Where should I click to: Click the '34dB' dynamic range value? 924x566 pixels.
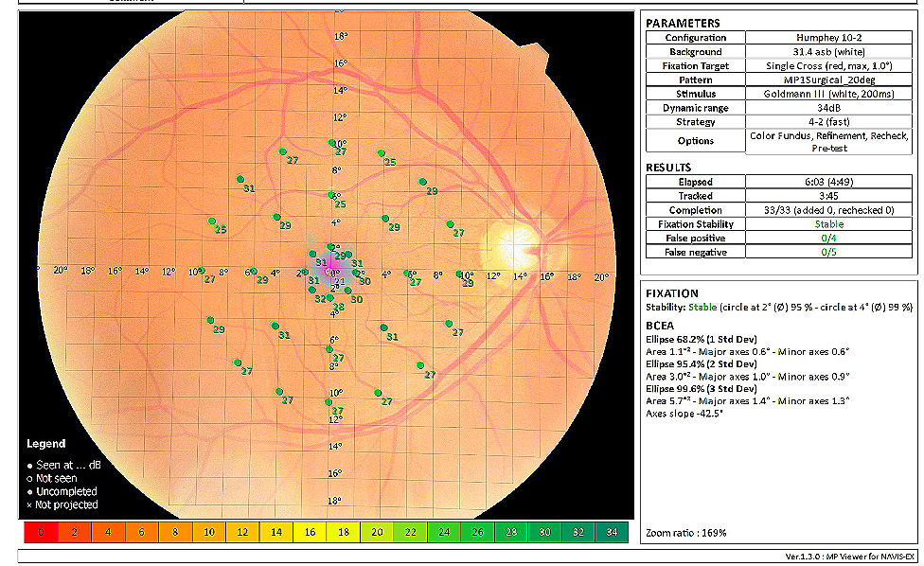[828, 108]
